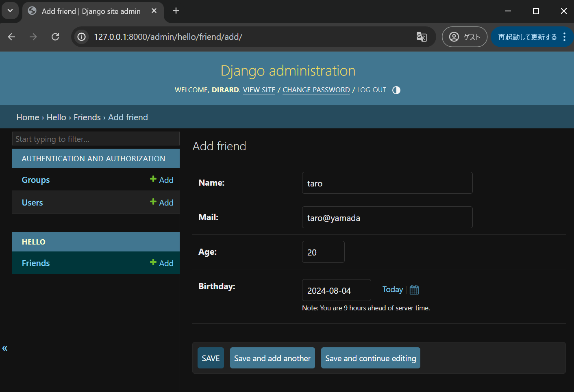The height and width of the screenshot is (392, 574).
Task: Open Friends in the sidebar
Action: [x=36, y=263]
